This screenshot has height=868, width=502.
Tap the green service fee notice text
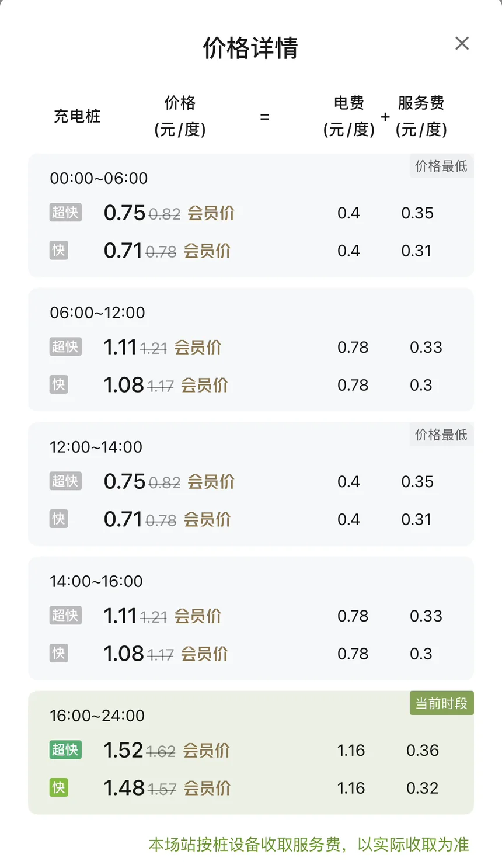pyautogui.click(x=309, y=845)
